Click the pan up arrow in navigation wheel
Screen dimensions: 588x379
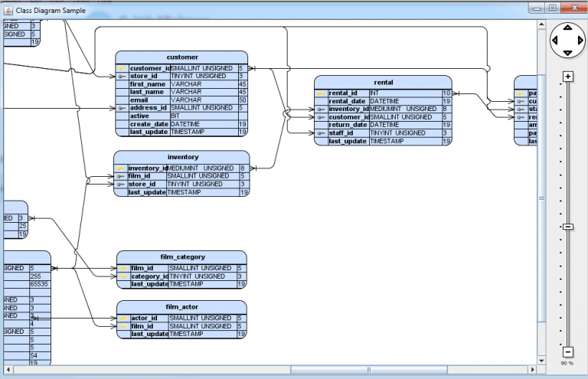click(567, 28)
